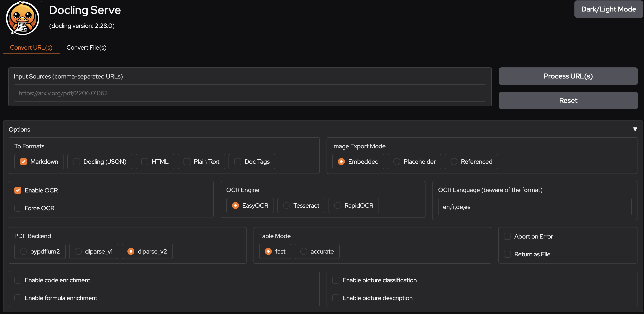Select RapidOCR engine
Viewport: 644px width, 314px height.
(x=337, y=205)
